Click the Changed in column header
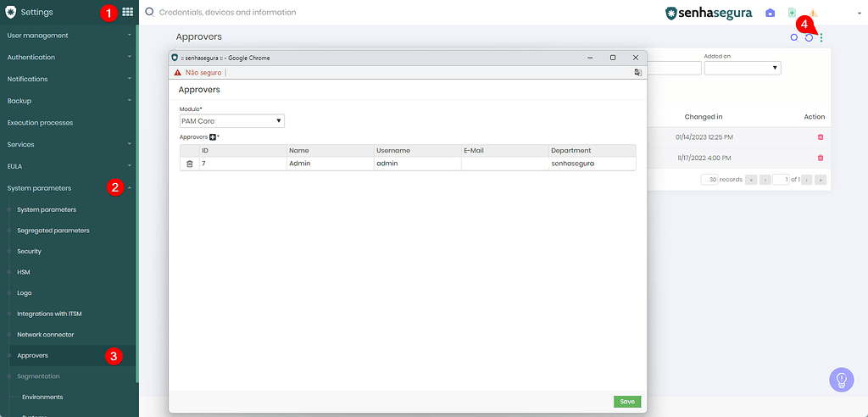Screen dimensions: 868x417 (x=703, y=117)
